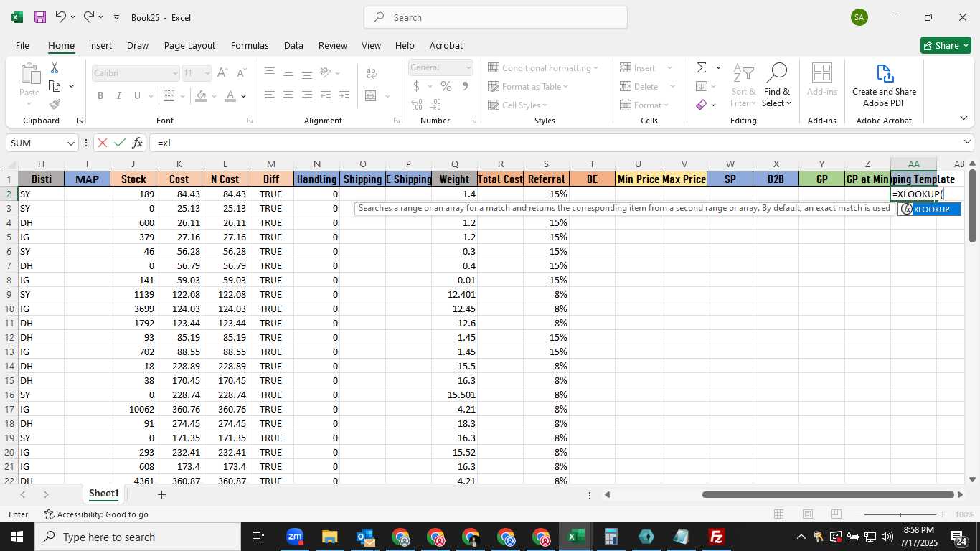Click the Center align icon
The width and height of the screenshot is (980, 551).
coord(288,95)
